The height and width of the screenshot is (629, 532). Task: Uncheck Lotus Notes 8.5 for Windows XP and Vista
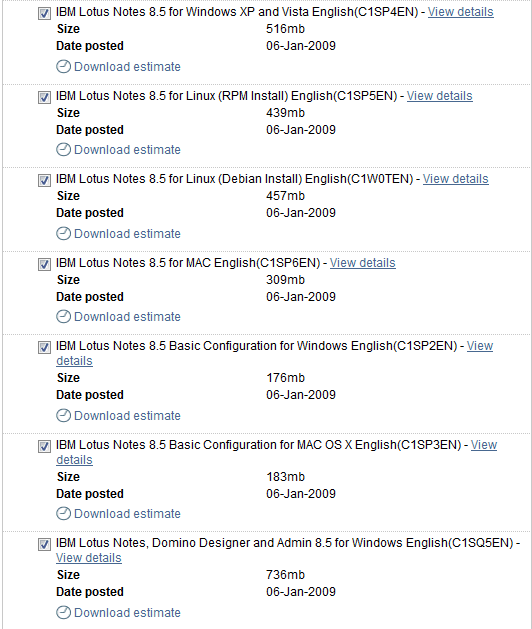[45, 14]
